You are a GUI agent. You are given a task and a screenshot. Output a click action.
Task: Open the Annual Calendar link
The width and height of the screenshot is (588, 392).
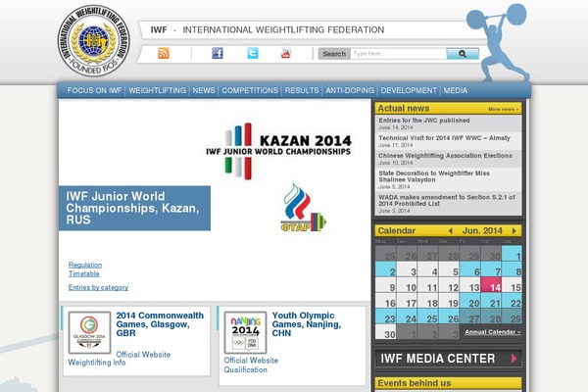point(493,332)
